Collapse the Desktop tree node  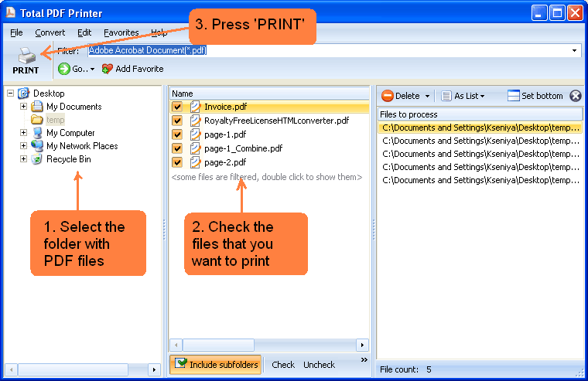pyautogui.click(x=11, y=93)
